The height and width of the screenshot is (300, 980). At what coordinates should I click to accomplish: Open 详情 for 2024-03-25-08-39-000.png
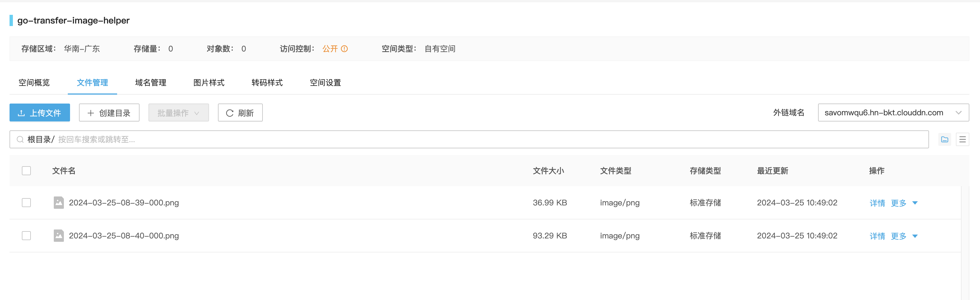coord(877,203)
